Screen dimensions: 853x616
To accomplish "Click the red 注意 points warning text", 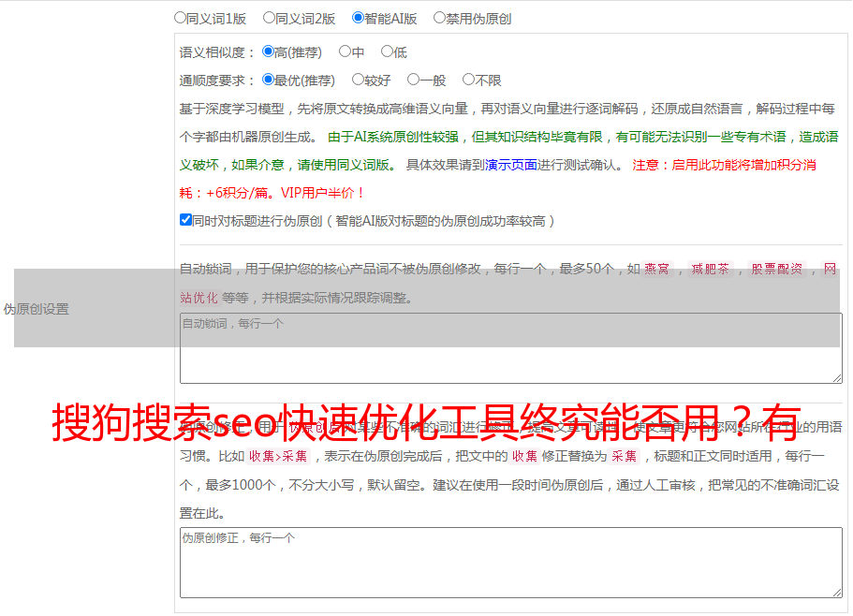I will point(498,179).
